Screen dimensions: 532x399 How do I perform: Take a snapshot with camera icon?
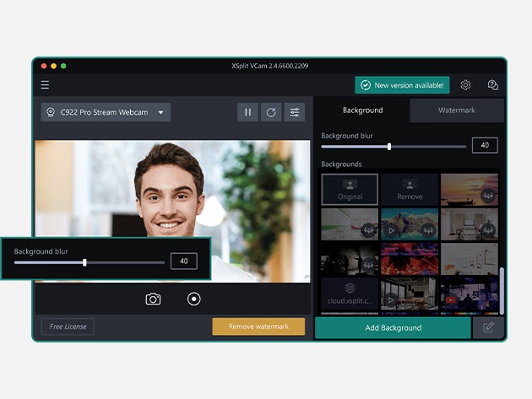point(153,299)
